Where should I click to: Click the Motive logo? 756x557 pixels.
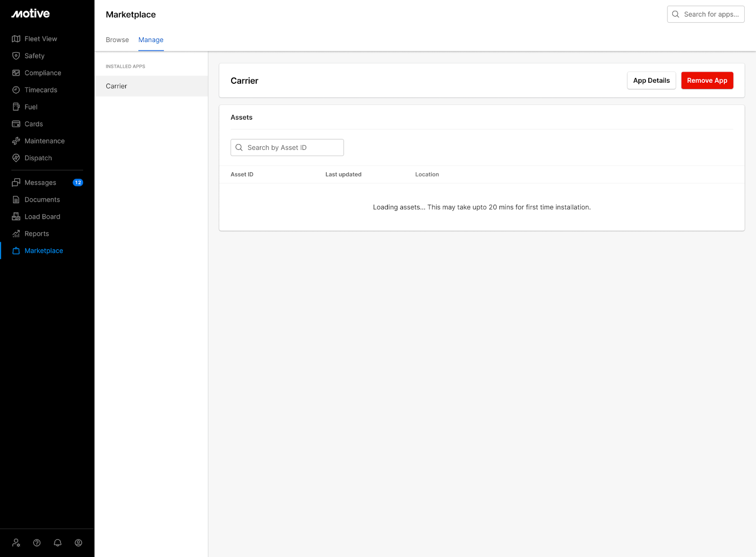click(31, 14)
